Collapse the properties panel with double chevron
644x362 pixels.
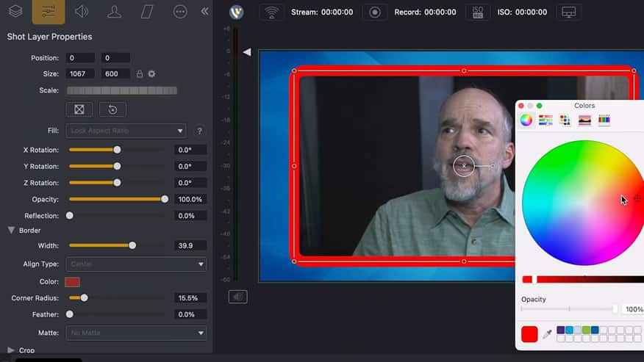pos(204,12)
